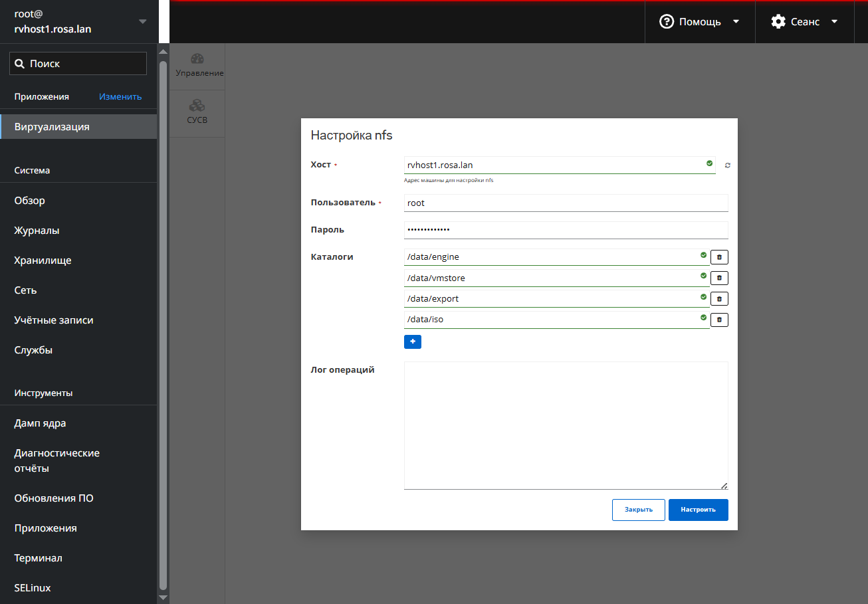The image size is (868, 604).
Task: Delete the /data/iso directory entry
Action: (719, 320)
